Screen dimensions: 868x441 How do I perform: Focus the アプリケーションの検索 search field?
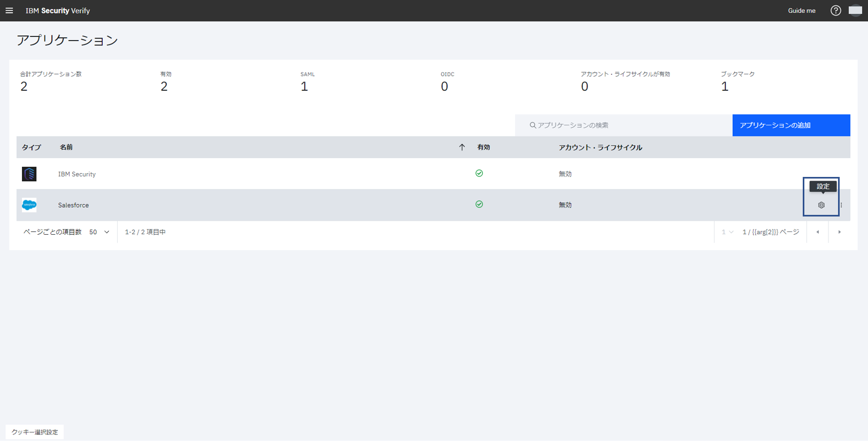(624, 125)
